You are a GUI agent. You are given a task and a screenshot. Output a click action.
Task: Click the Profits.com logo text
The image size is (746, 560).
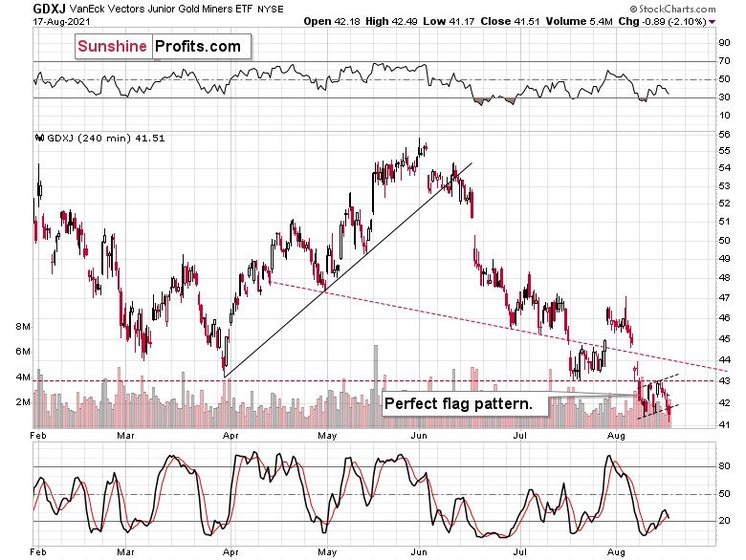198,46
